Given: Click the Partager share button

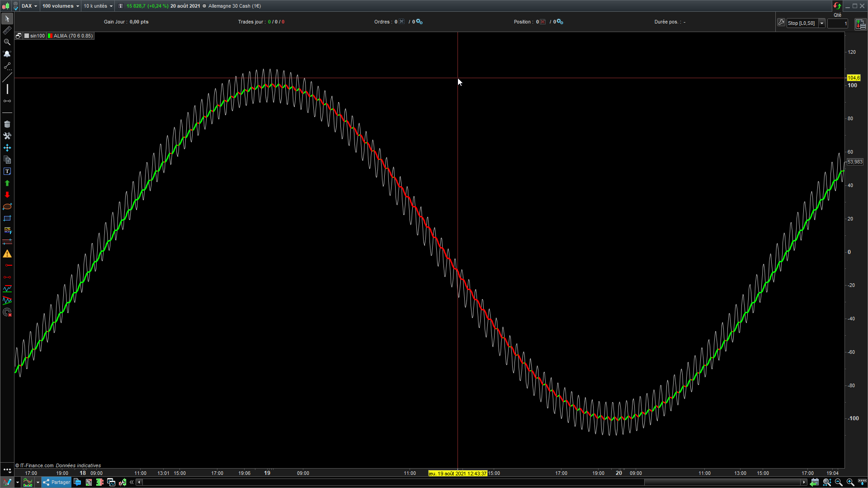Looking at the screenshot, I should pos(57,482).
